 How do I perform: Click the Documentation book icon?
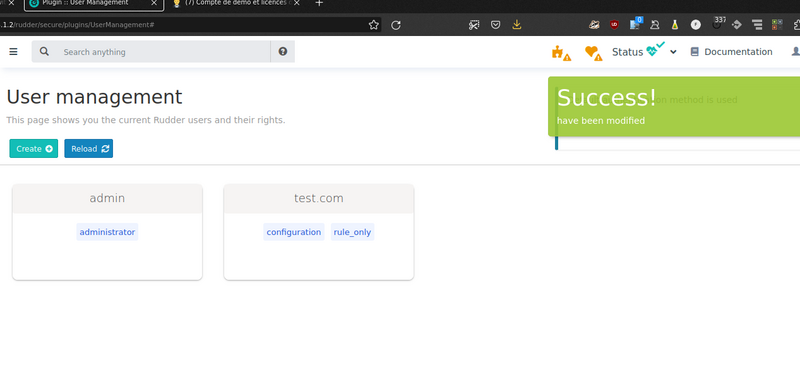[694, 52]
